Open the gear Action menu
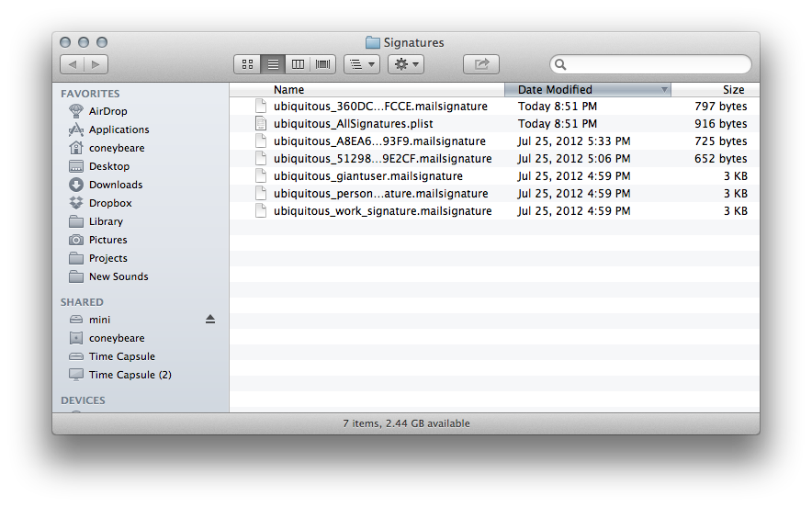Image resolution: width=812 pixels, height=507 pixels. (x=405, y=64)
